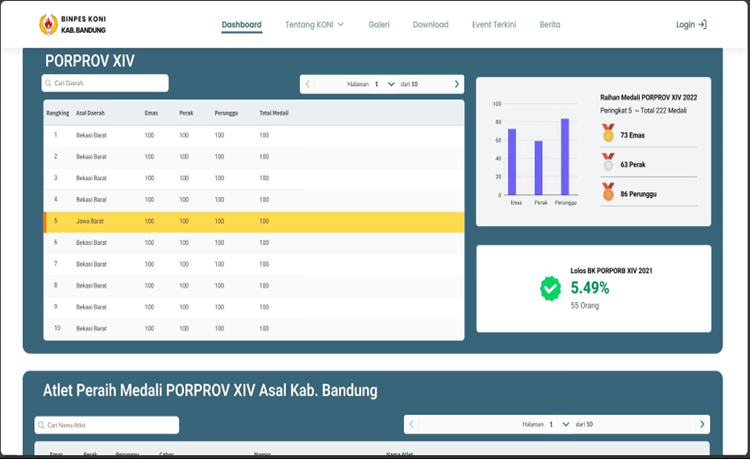This screenshot has width=750, height=459.
Task: Go to previous page of athlete medal list
Action: (411, 424)
